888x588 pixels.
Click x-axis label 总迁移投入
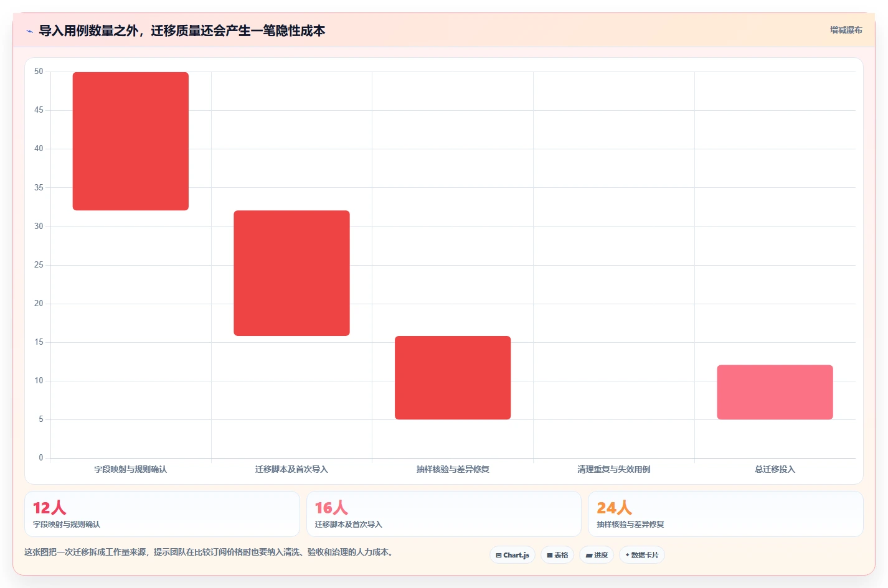pos(775,469)
